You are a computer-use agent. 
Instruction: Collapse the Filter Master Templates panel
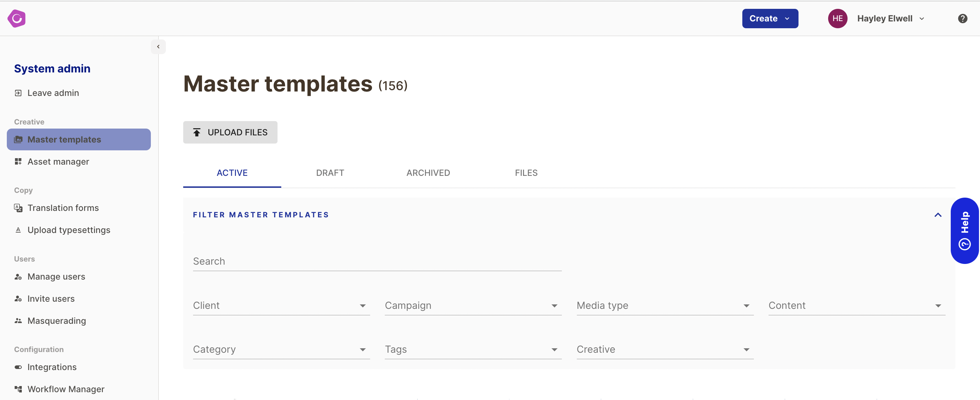[x=938, y=215]
